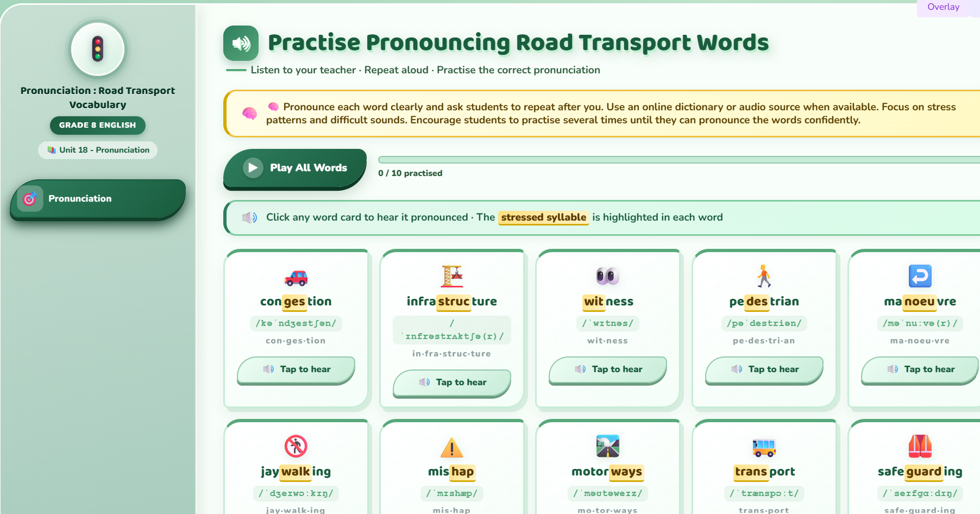The height and width of the screenshot is (514, 980).
Task: Click the syllable breakdown in·fra·struc·ture
Action: pyautogui.click(x=452, y=354)
